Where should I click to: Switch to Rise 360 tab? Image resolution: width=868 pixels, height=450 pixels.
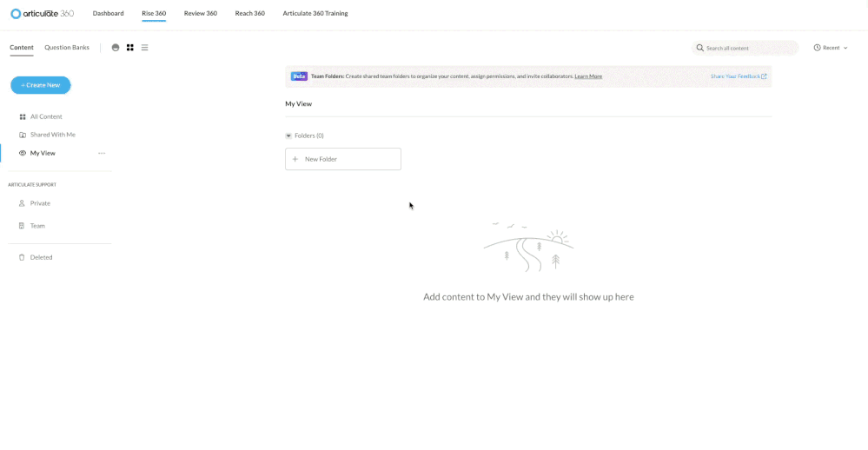click(x=154, y=13)
